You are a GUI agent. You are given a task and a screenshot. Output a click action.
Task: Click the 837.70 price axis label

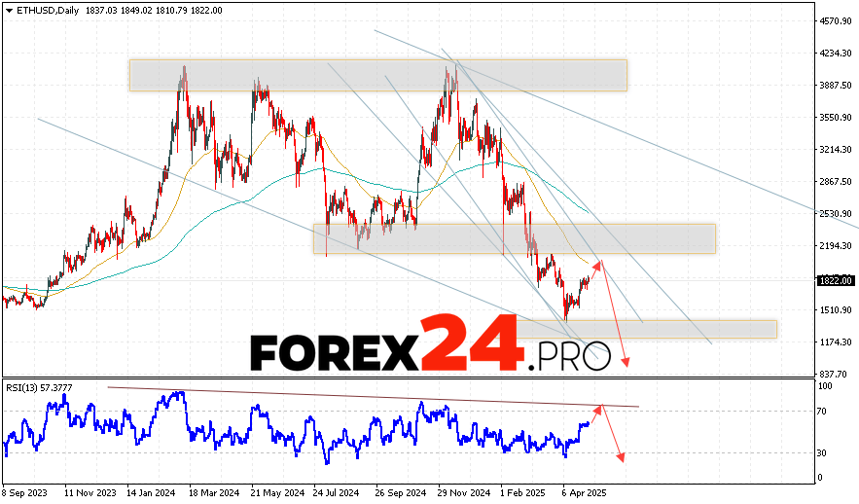tap(833, 374)
